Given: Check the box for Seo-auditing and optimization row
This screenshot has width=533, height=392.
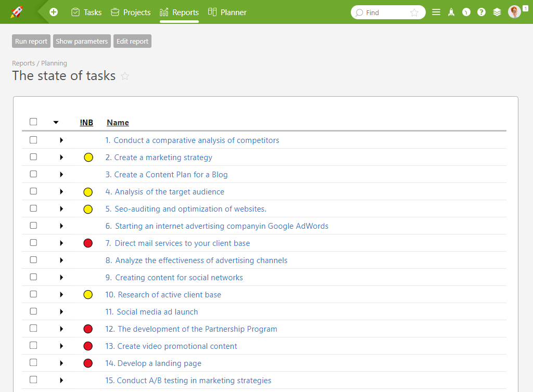Looking at the screenshot, I should pos(33,208).
